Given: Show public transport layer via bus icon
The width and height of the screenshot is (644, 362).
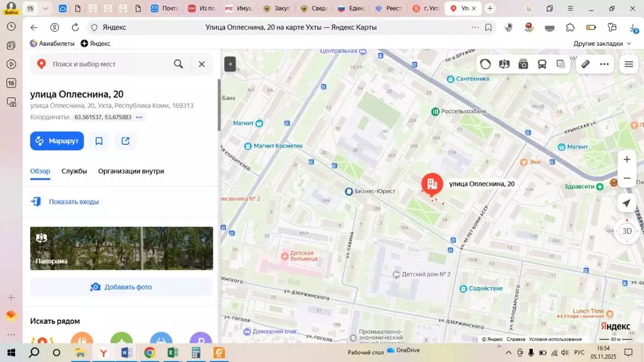Looking at the screenshot, I should point(542,64).
